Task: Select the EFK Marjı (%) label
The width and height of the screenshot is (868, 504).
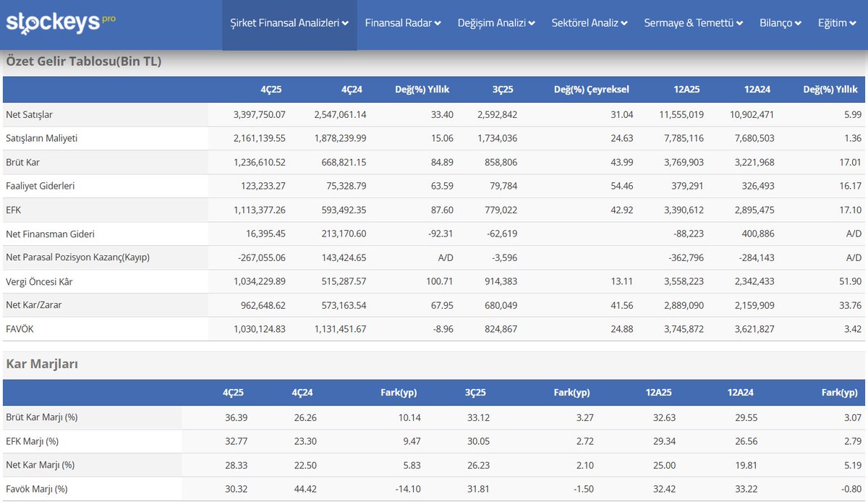Action: pyautogui.click(x=32, y=441)
